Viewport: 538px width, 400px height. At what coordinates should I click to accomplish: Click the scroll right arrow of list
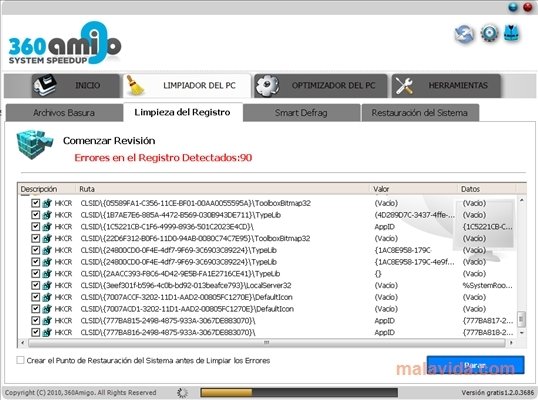(x=511, y=343)
